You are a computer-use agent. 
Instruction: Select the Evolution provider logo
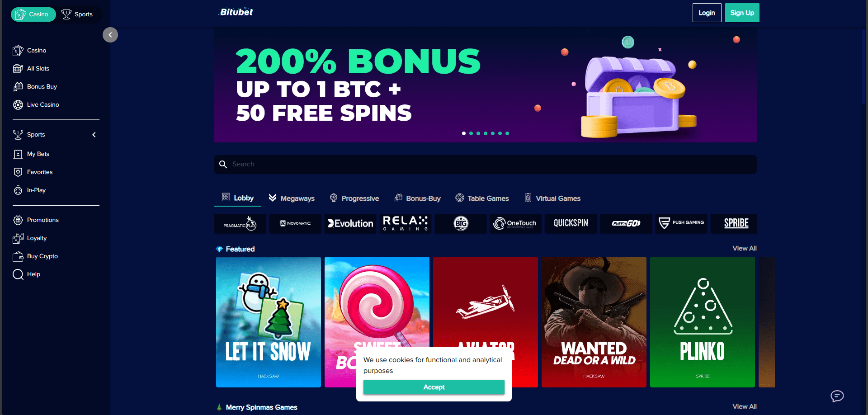coord(350,223)
